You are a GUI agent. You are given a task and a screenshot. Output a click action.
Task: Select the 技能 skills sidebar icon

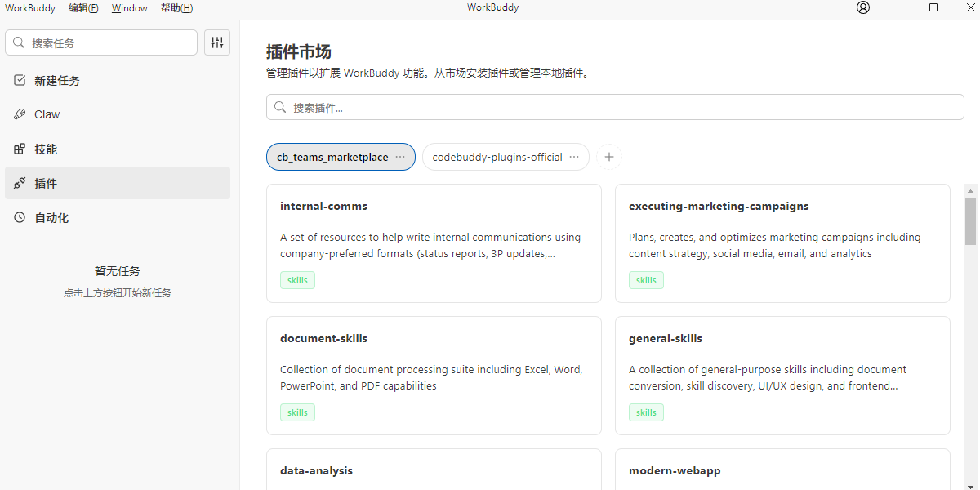pyautogui.click(x=20, y=149)
